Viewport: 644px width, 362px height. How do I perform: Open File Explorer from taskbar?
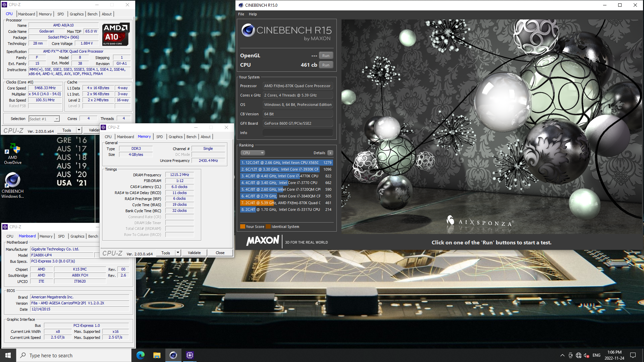pos(157,355)
